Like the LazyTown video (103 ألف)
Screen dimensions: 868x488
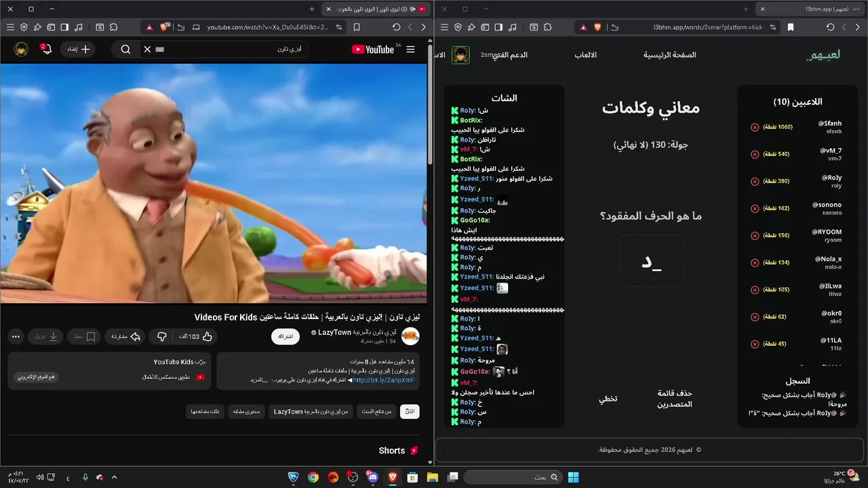point(196,336)
